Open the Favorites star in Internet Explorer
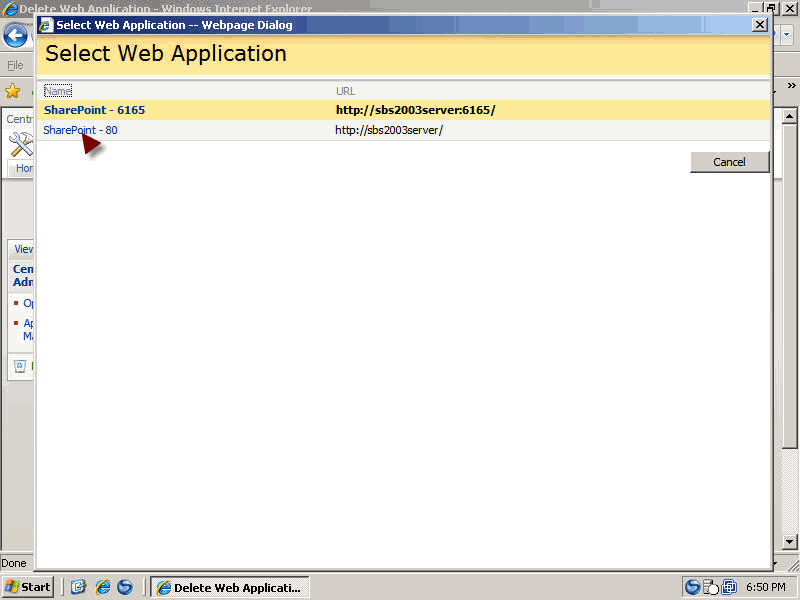The image size is (800, 600). (x=12, y=91)
